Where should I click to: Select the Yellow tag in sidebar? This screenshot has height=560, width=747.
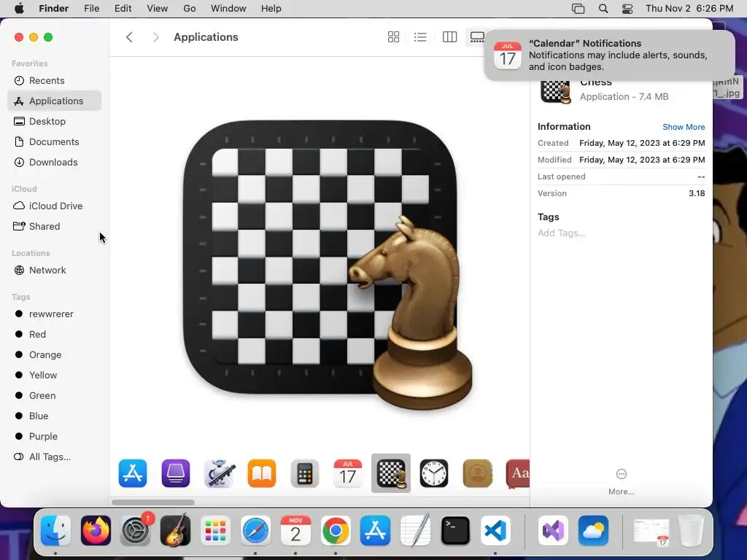click(54, 376)
